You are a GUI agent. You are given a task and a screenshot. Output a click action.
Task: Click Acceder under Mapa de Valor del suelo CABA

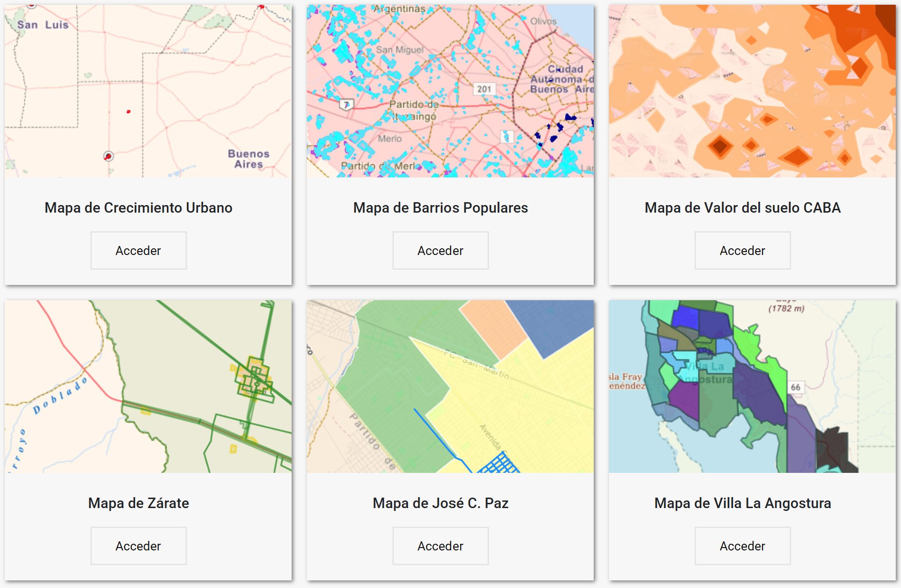coord(743,251)
